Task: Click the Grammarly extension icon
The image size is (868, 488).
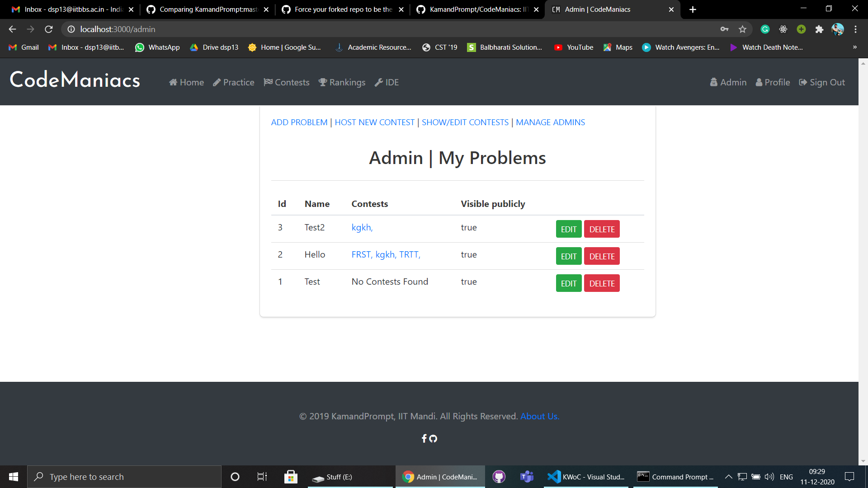Action: pos(765,29)
